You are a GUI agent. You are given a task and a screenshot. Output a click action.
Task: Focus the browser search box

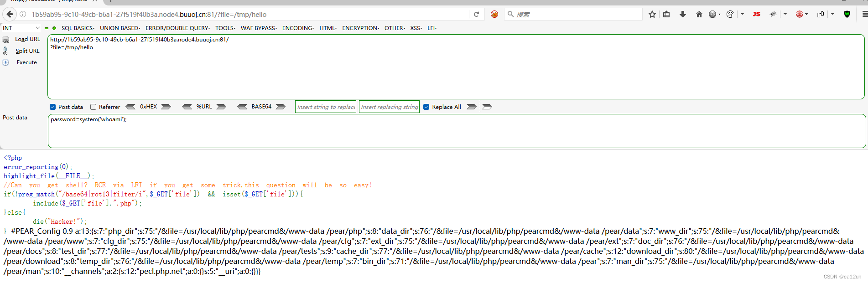pos(574,14)
